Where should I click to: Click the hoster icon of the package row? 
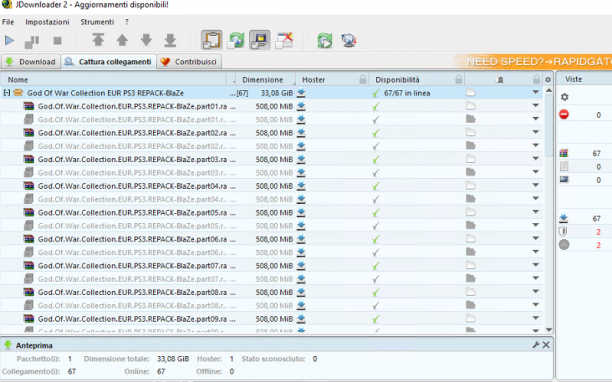click(301, 93)
